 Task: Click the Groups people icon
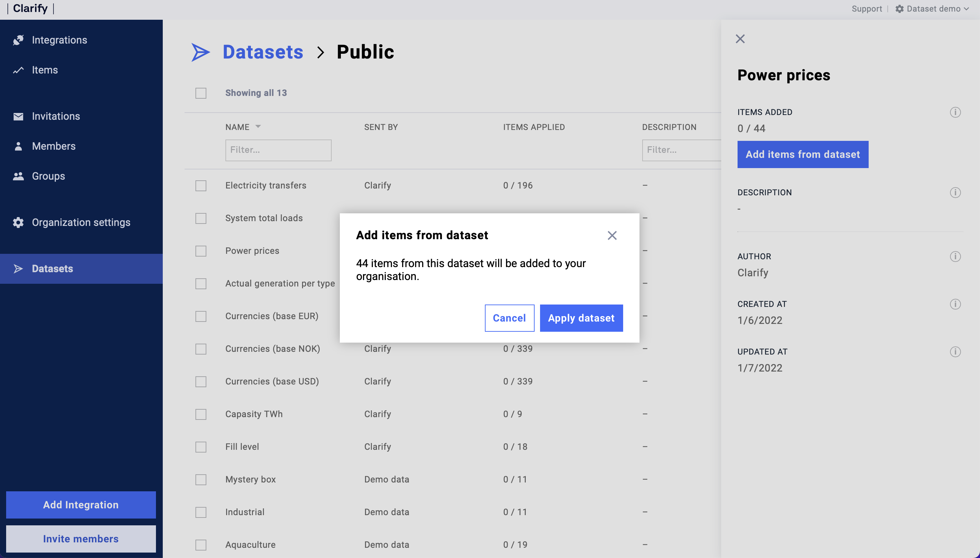(18, 176)
